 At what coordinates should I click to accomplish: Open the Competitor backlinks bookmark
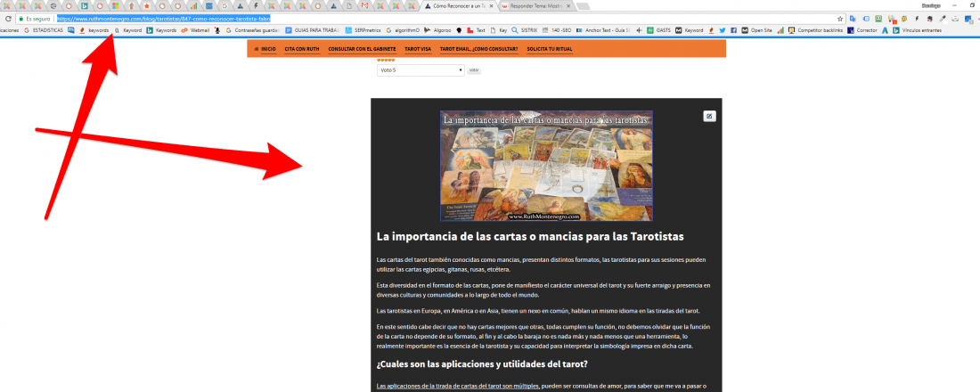[815, 30]
